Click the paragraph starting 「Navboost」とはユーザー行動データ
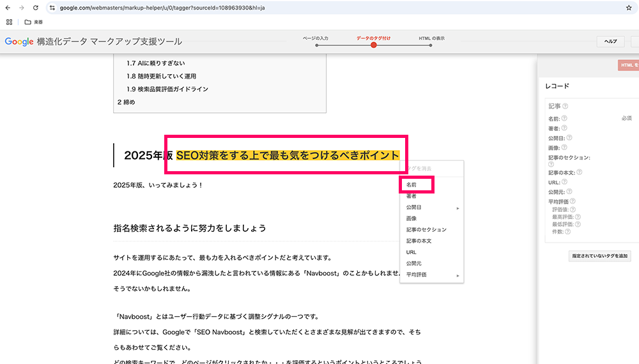The width and height of the screenshot is (639, 364). 218,317
